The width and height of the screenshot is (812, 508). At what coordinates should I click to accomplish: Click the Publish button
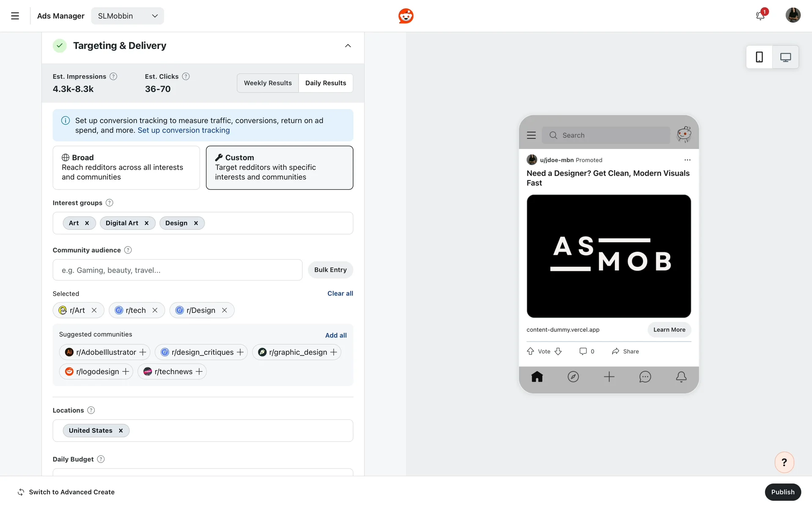[x=782, y=492]
